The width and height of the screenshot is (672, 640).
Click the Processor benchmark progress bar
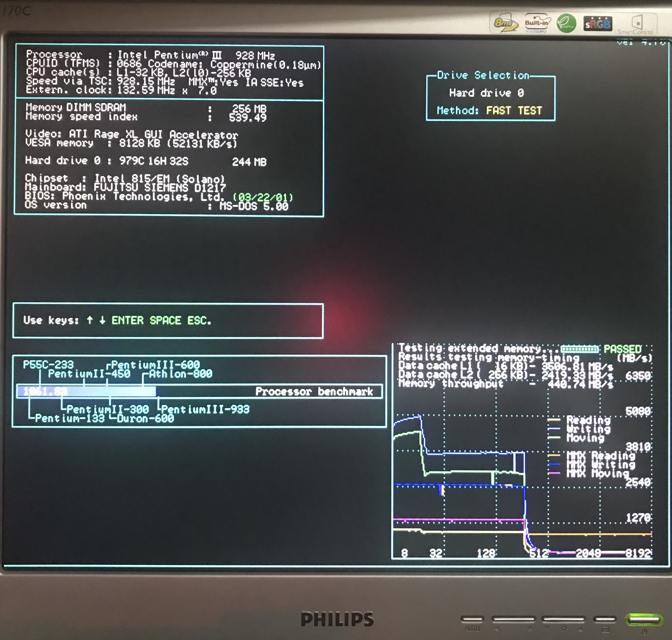(200, 391)
